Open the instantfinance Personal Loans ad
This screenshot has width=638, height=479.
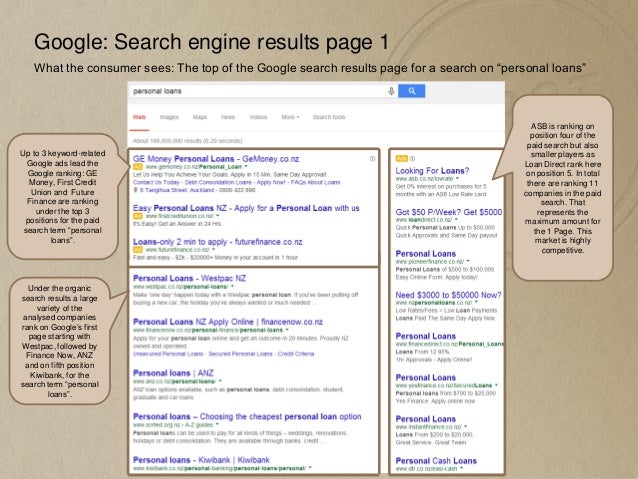pyautogui.click(x=426, y=419)
